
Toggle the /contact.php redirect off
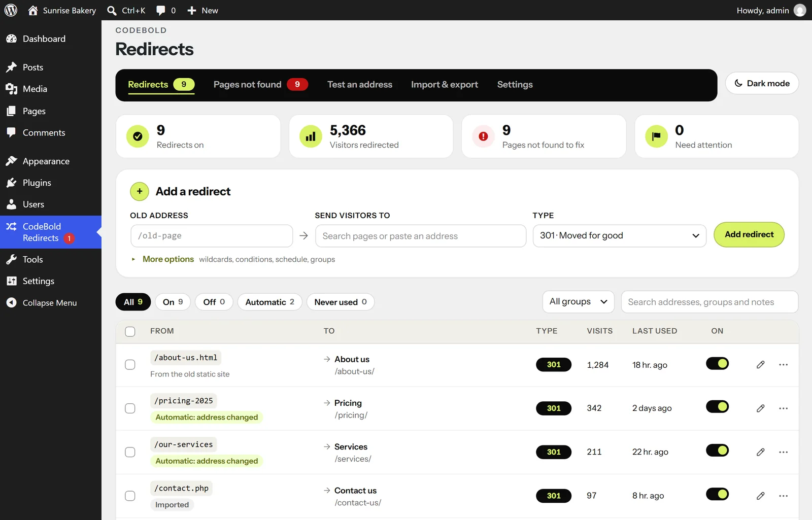pos(717,494)
